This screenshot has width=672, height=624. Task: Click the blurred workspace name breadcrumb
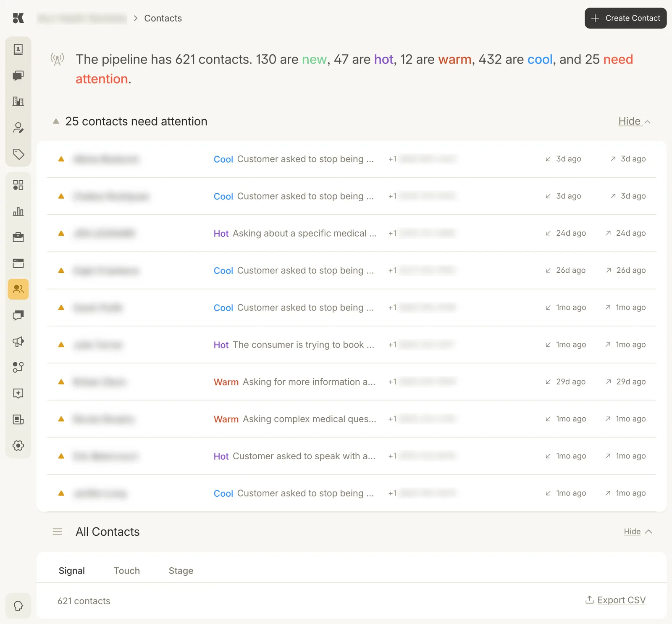82,18
